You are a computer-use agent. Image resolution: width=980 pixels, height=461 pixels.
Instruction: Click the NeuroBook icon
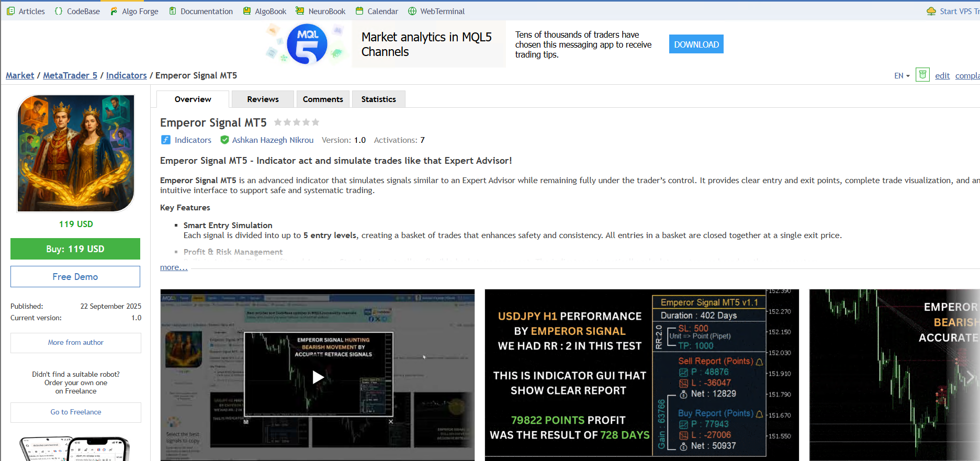pos(300,11)
